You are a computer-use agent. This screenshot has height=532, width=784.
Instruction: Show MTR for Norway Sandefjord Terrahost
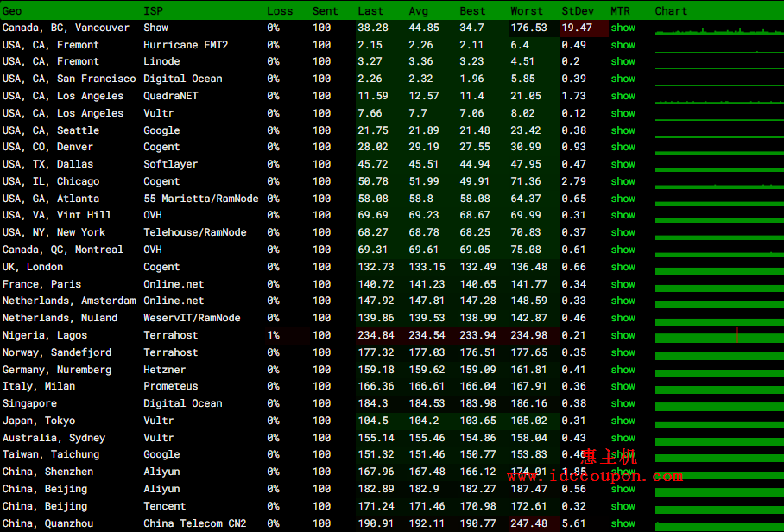click(x=623, y=352)
